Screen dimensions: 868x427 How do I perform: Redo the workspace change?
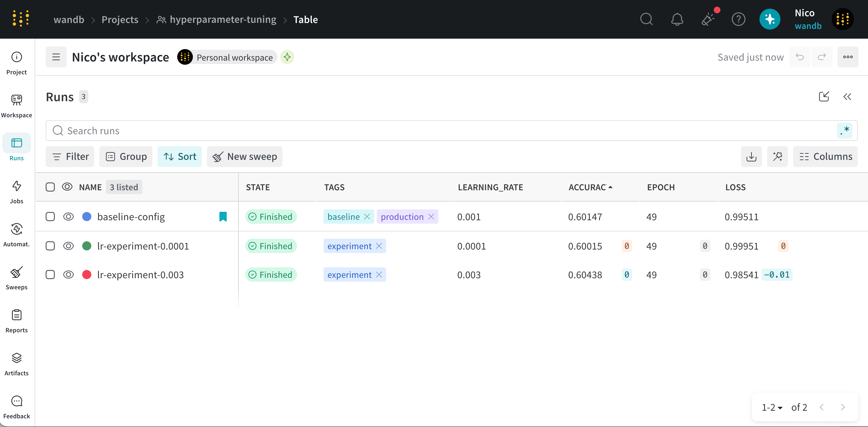(822, 57)
